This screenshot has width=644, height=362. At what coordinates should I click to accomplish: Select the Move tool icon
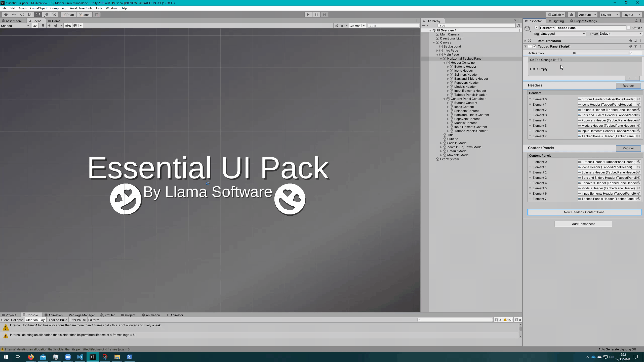tap(14, 15)
